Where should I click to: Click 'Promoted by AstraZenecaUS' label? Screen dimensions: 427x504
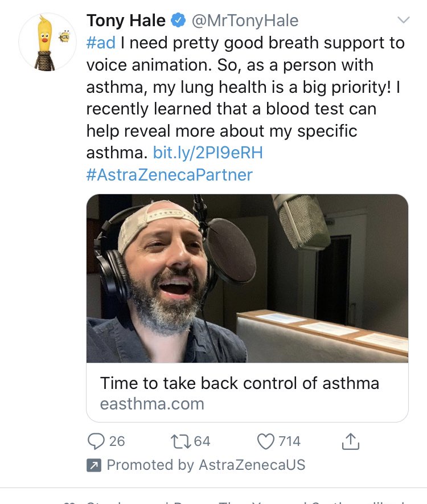coord(206,465)
